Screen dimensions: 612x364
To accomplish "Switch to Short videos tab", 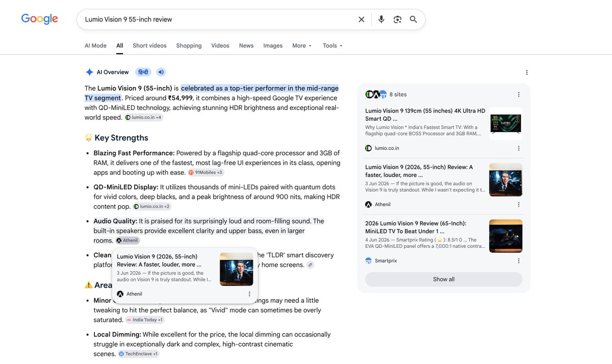I will [149, 45].
